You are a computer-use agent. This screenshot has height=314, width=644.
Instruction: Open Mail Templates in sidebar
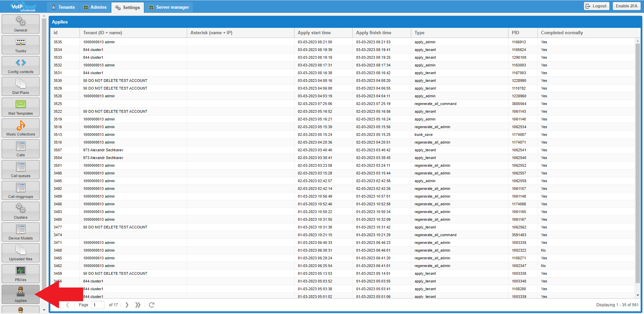tap(20, 107)
